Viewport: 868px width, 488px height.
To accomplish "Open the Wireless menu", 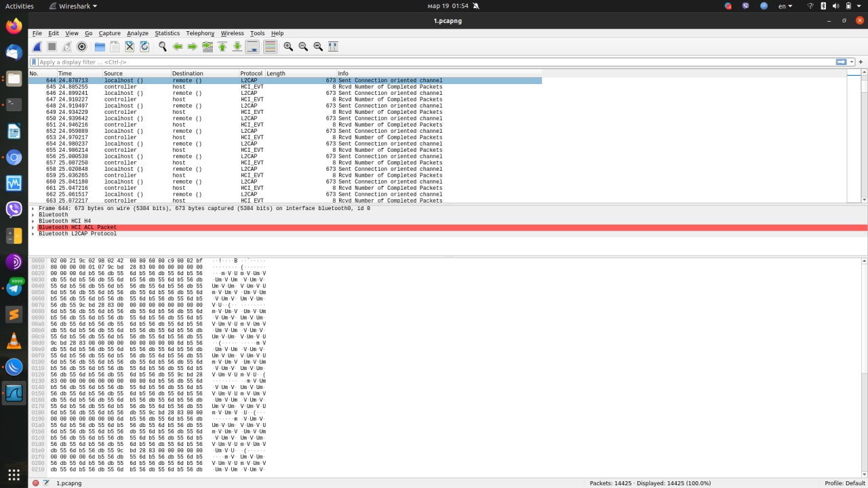I will point(233,33).
